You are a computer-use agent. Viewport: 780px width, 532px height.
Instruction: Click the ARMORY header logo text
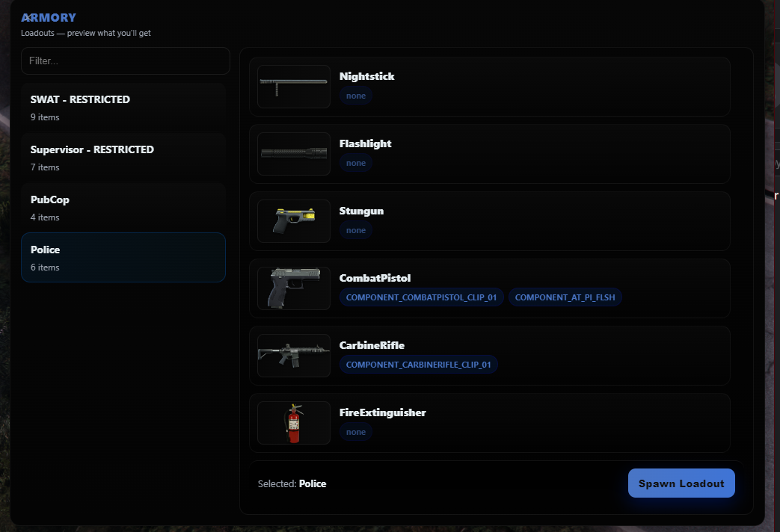point(48,17)
